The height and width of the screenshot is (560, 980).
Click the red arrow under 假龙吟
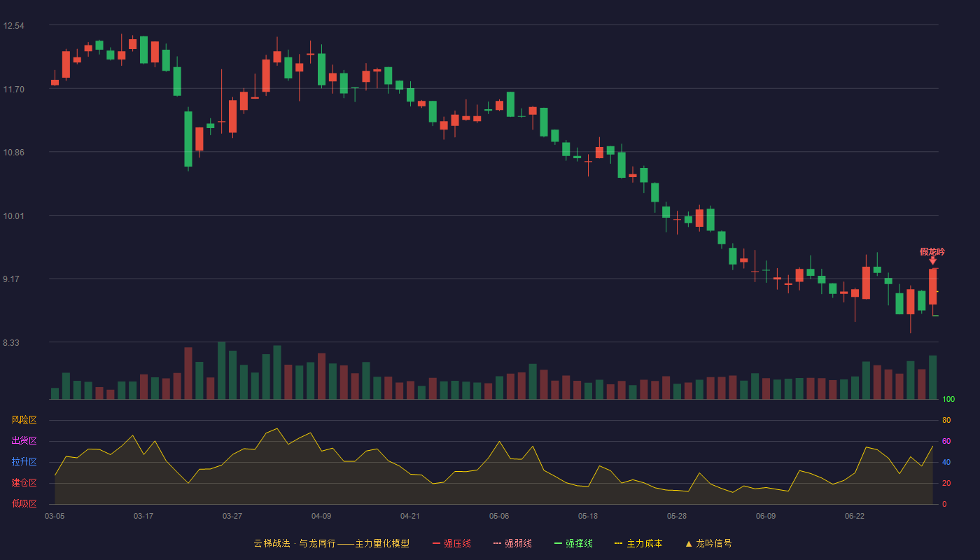click(x=932, y=260)
